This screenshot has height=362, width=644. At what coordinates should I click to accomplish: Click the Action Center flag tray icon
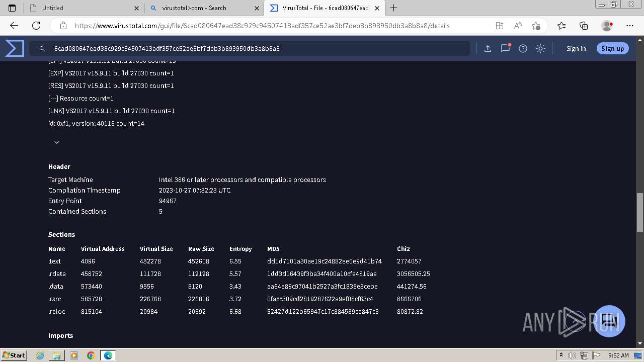coord(596,355)
